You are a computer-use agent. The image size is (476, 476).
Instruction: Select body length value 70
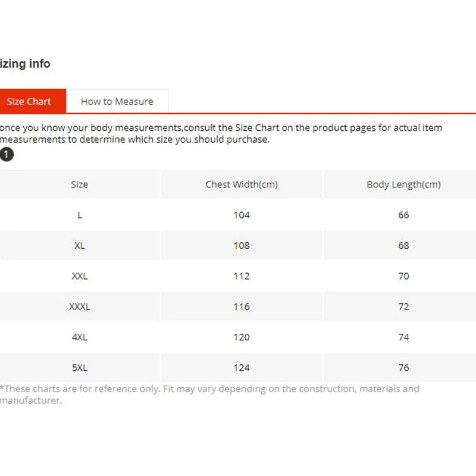(x=403, y=276)
